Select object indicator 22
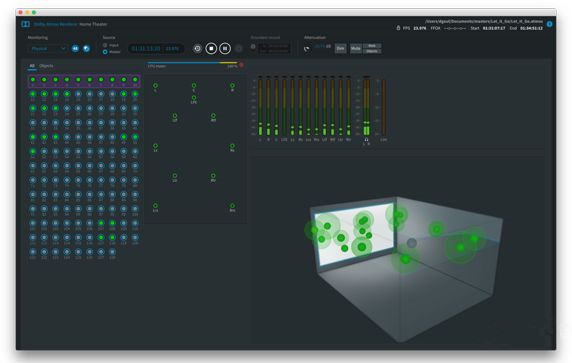 44,108
